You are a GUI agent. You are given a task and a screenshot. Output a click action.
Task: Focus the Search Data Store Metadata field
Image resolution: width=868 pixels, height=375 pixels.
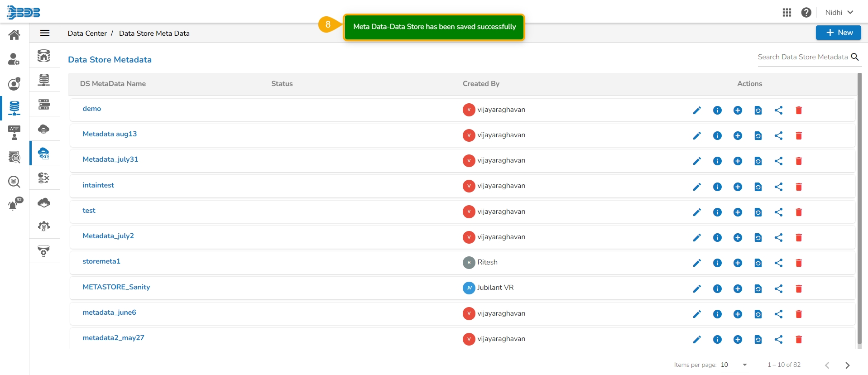tap(802, 57)
